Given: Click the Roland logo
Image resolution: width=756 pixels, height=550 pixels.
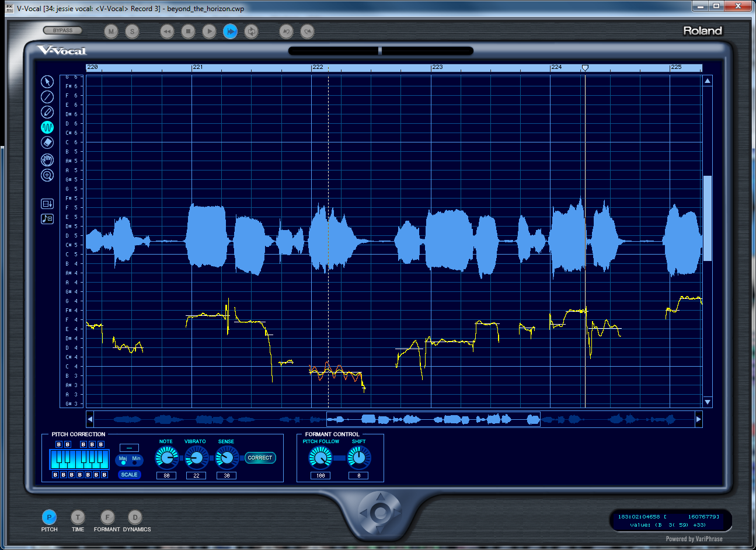Looking at the screenshot, I should click(x=703, y=31).
